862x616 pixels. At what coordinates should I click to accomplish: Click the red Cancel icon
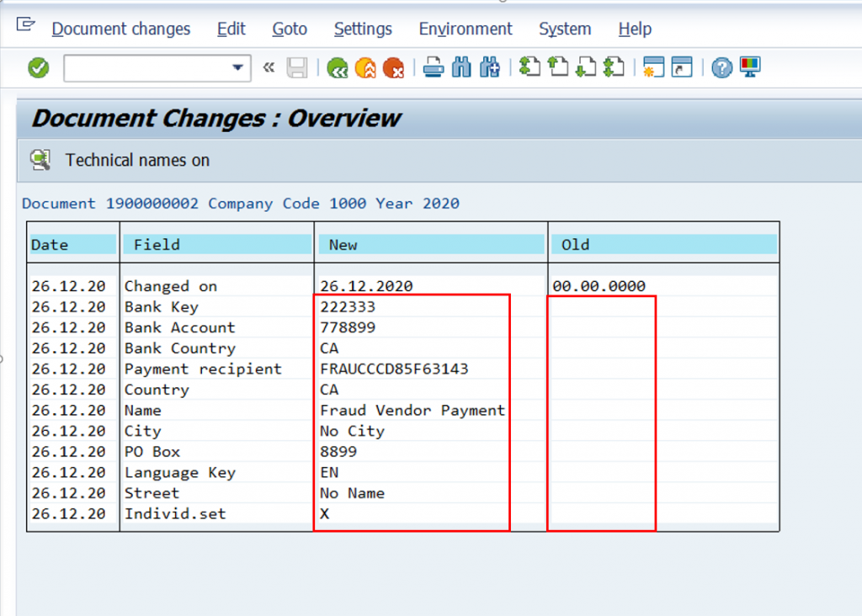pyautogui.click(x=394, y=68)
